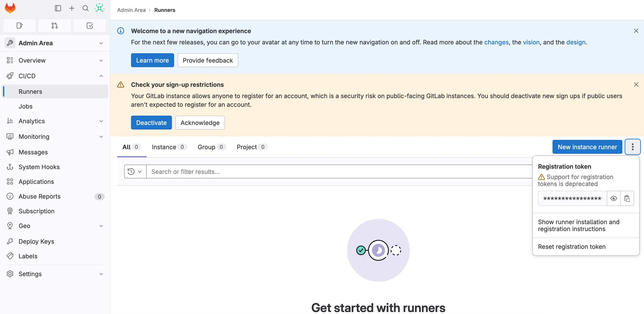Open merge requests shortcut icon
Viewport: 644px width, 314px height.
click(x=54, y=26)
